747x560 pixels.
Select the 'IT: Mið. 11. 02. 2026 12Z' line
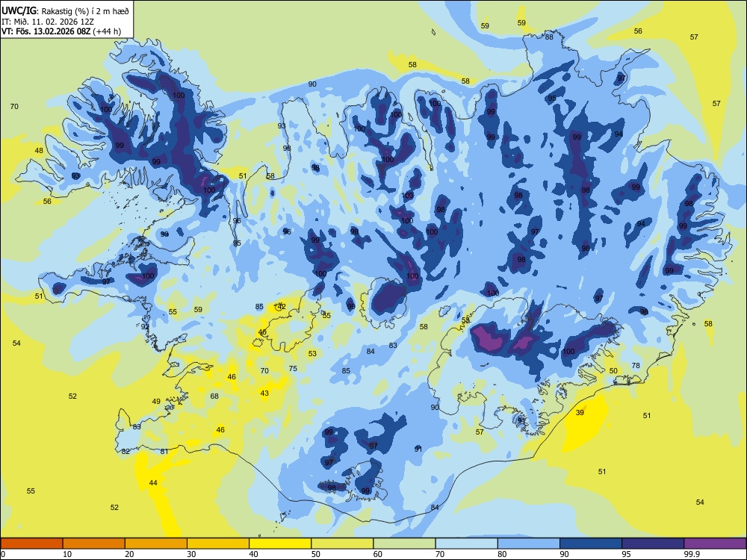(x=46, y=22)
